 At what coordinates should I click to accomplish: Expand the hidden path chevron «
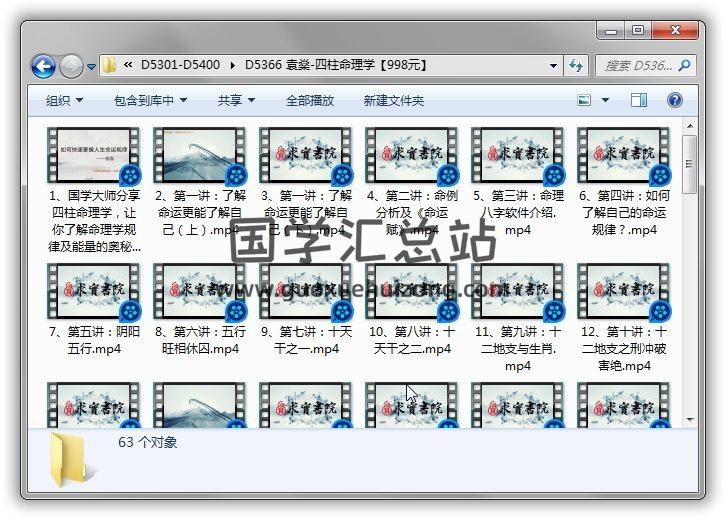tap(128, 65)
